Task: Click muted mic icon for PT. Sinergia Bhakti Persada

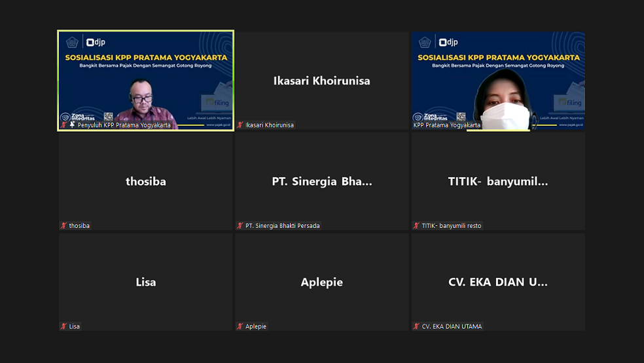Action: pyautogui.click(x=240, y=226)
